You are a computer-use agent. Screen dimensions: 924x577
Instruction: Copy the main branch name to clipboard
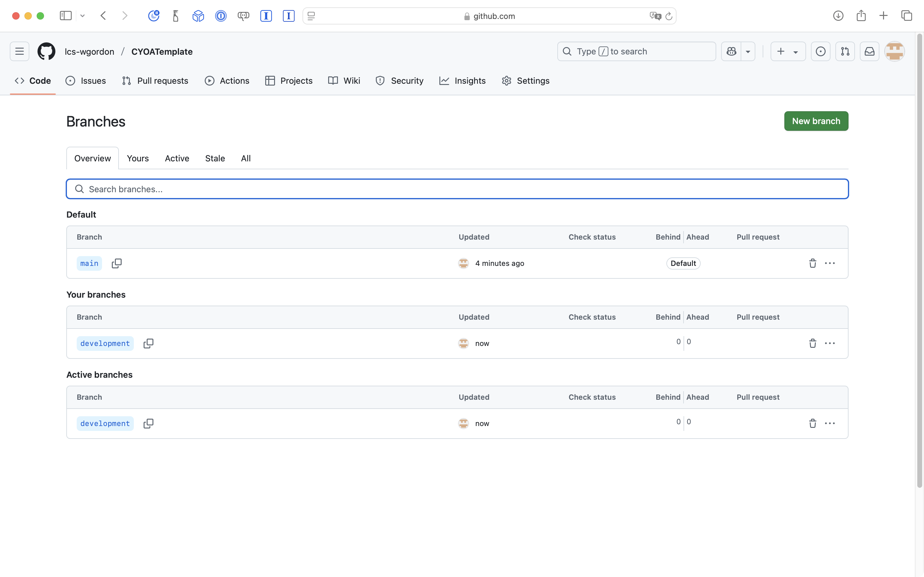(116, 263)
